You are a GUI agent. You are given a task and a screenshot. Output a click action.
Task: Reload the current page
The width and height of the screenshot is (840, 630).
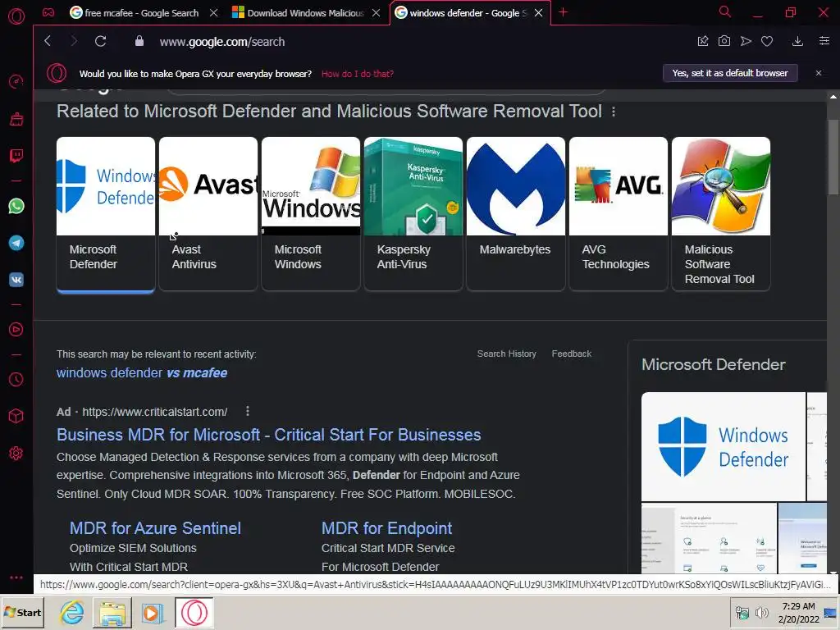click(x=100, y=41)
